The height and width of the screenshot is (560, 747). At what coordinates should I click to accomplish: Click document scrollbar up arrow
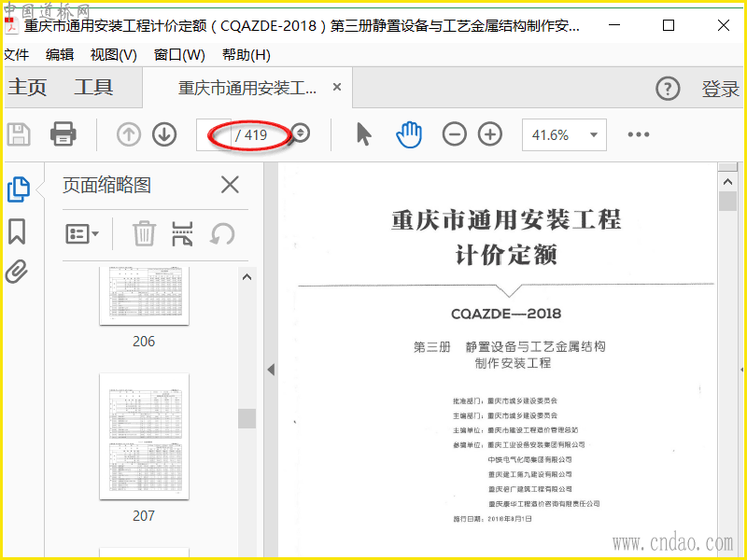[x=727, y=181]
